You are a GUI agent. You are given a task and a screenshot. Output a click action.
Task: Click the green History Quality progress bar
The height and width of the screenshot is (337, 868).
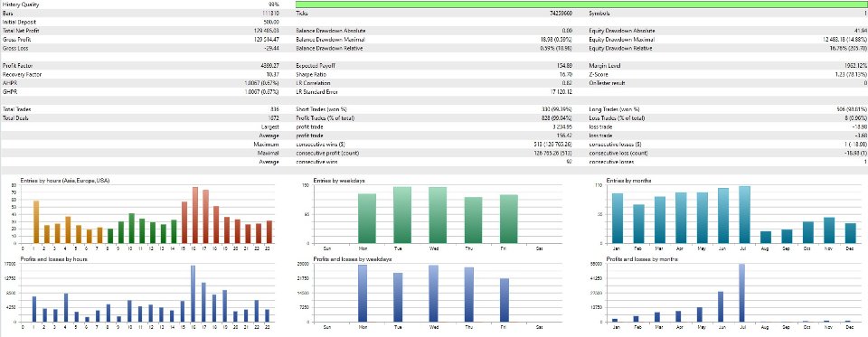point(581,4)
